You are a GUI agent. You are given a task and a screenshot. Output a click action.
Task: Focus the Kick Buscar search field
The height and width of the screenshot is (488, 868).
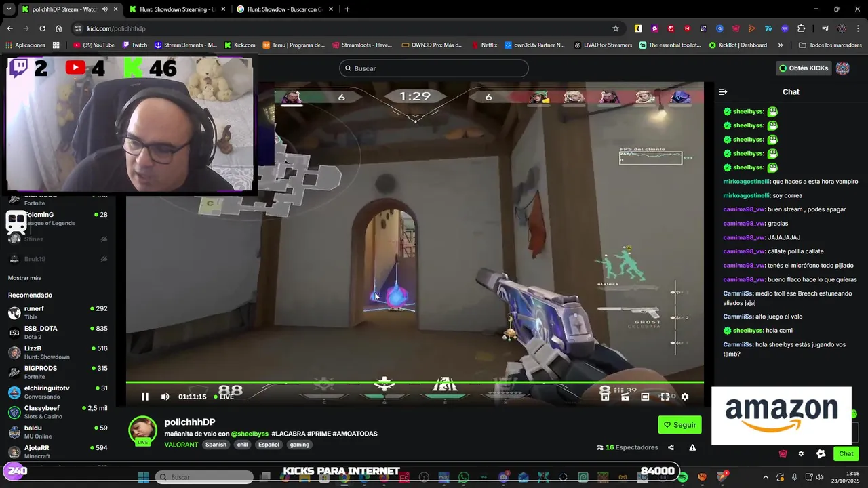click(433, 68)
